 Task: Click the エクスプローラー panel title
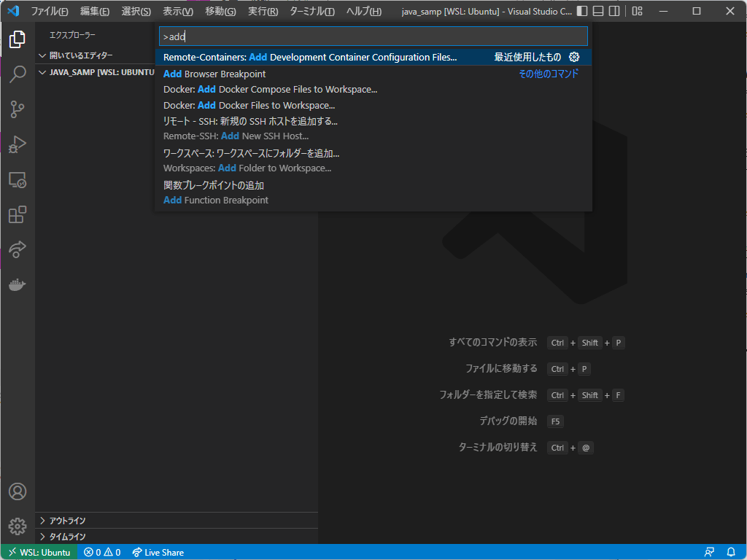72,35
